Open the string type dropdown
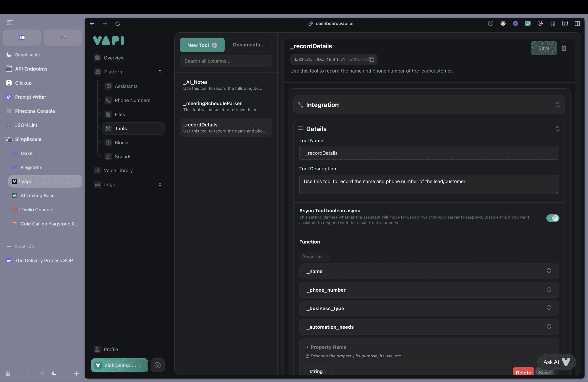The width and height of the screenshot is (588, 382). point(318,371)
